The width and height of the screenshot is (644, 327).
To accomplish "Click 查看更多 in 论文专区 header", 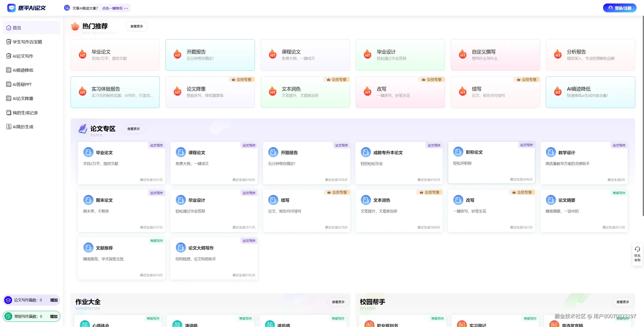I will [x=133, y=129].
